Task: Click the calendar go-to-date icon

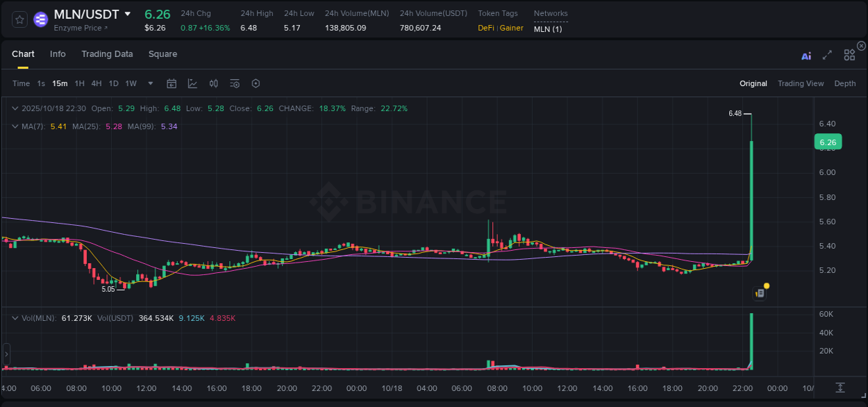Action: click(x=172, y=83)
